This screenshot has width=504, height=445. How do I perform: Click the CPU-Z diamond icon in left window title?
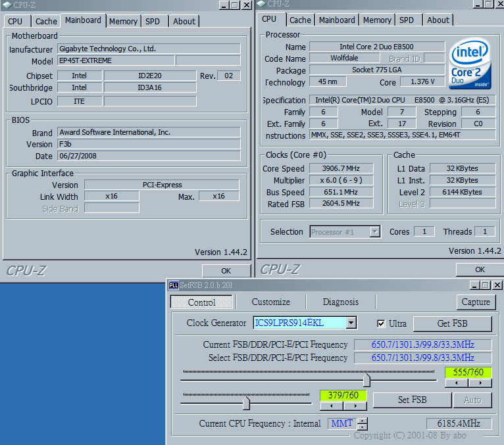[x=7, y=5]
